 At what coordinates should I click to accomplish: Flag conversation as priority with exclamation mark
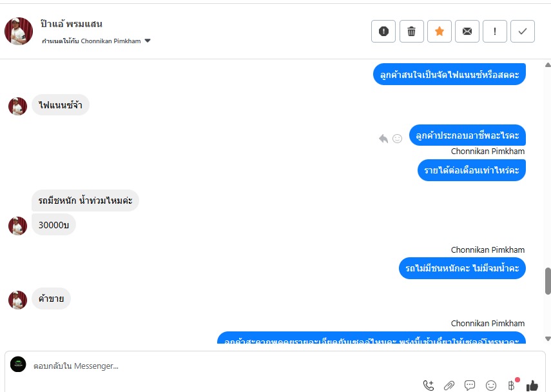[x=495, y=32]
